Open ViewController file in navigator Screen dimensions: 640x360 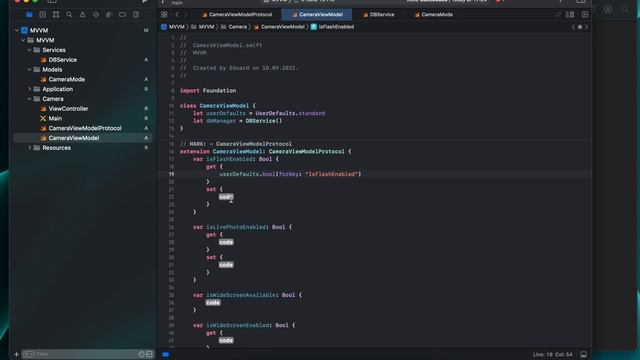68,109
